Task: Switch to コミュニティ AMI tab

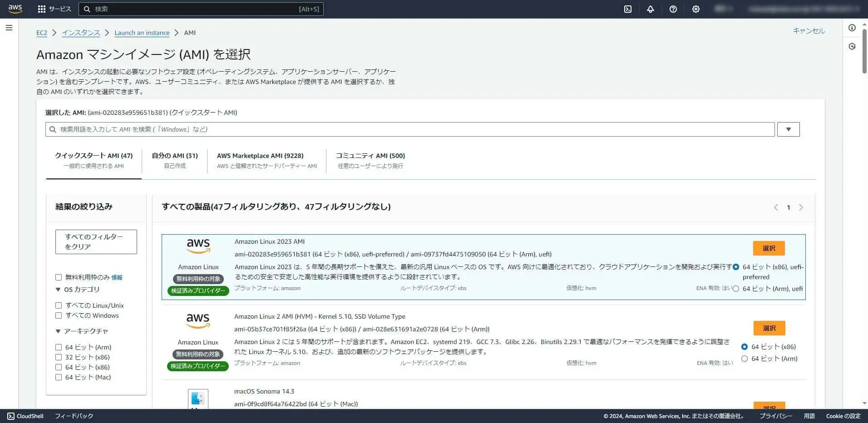Action: pyautogui.click(x=370, y=161)
